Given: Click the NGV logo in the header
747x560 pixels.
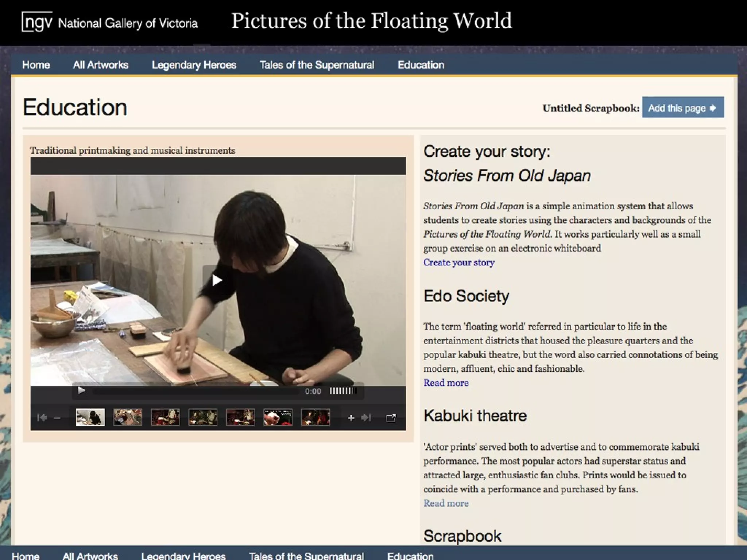Looking at the screenshot, I should point(37,22).
